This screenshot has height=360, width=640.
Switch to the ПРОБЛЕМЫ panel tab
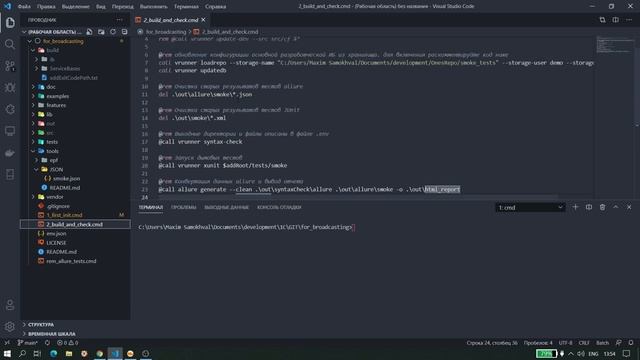point(184,207)
